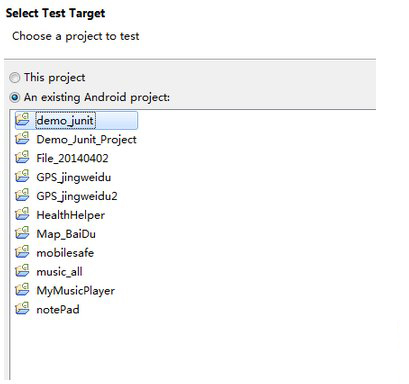Click the demo_junit project folder icon
This screenshot has width=409, height=384.
(22, 119)
